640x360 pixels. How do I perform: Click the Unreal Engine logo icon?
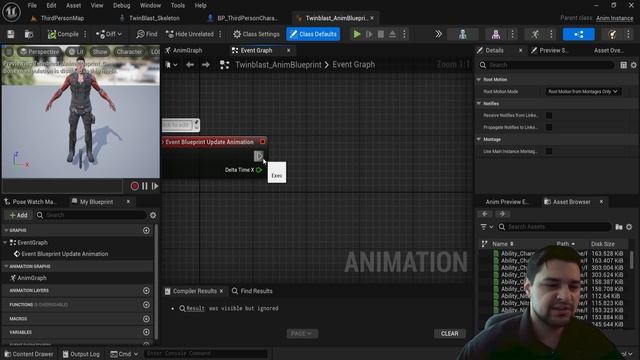coord(11,11)
